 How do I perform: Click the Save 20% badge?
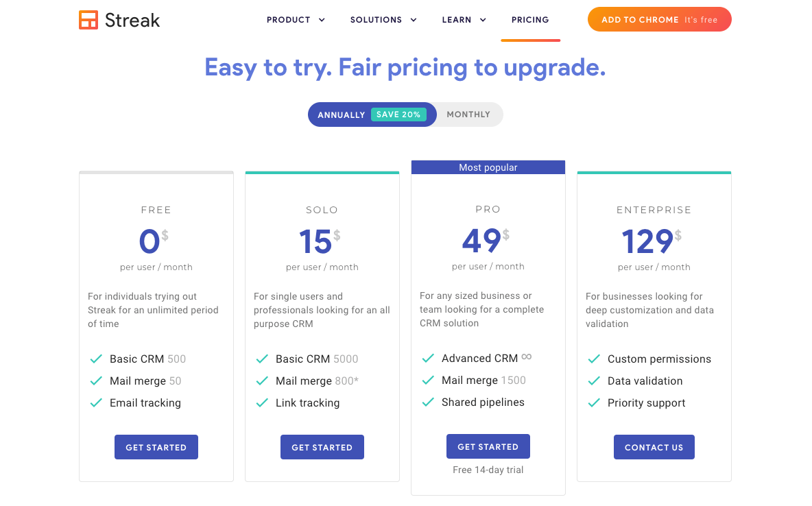pyautogui.click(x=398, y=115)
